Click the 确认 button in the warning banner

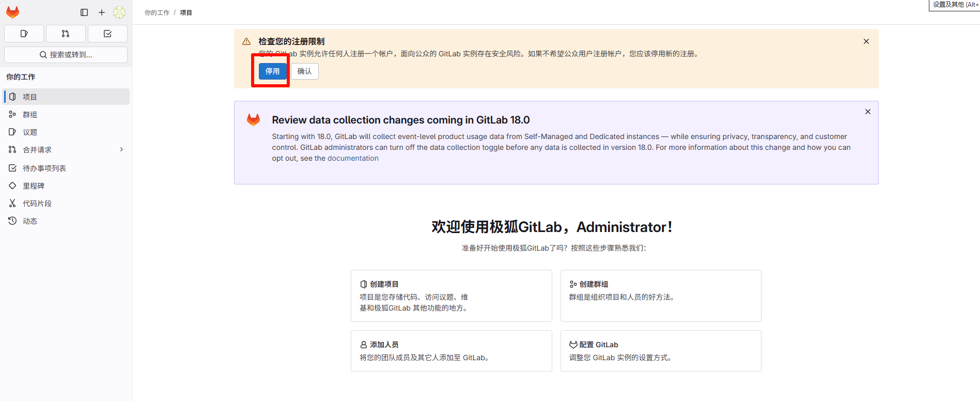[x=305, y=71]
